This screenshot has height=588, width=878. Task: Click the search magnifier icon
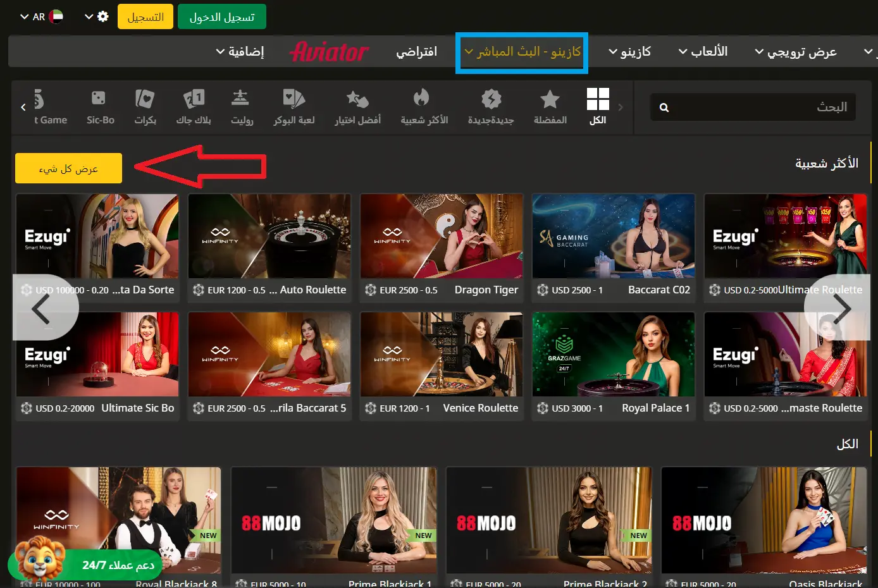pos(664,107)
